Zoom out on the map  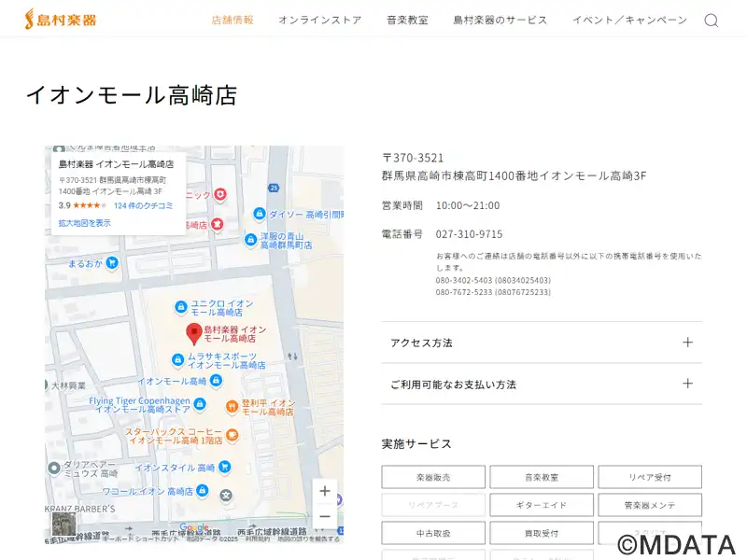tap(325, 516)
